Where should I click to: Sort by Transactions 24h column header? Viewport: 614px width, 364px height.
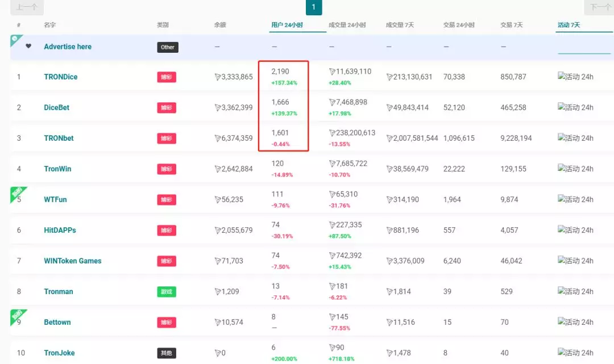click(x=459, y=25)
